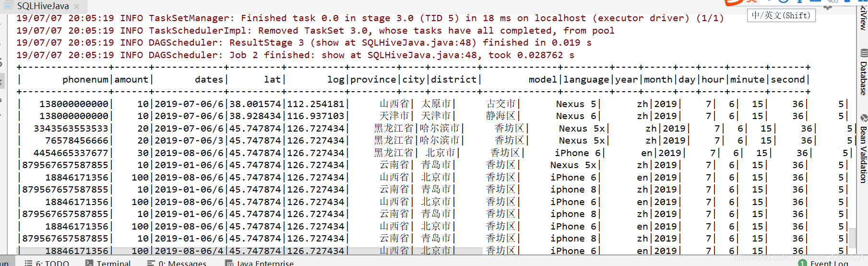Click the date cell 2019-08-06/4
This screenshot has width=868, height=266.
189,251
